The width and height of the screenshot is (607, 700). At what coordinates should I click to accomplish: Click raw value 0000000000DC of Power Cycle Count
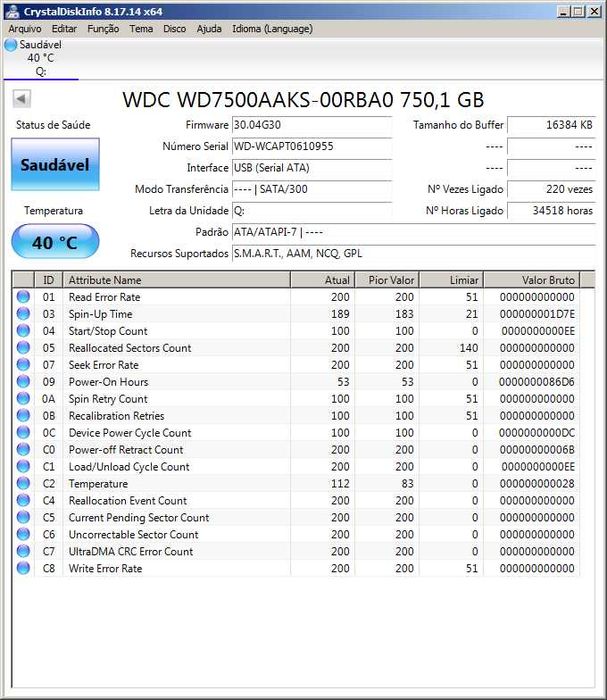[536, 433]
